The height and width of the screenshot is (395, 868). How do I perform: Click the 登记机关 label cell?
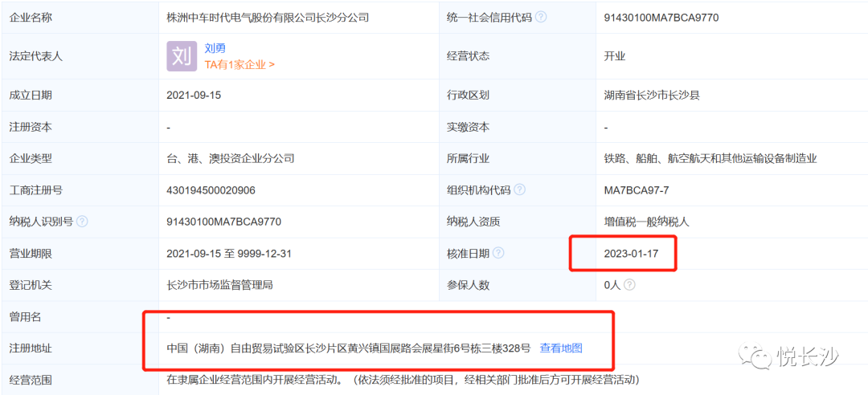pyautogui.click(x=80, y=285)
